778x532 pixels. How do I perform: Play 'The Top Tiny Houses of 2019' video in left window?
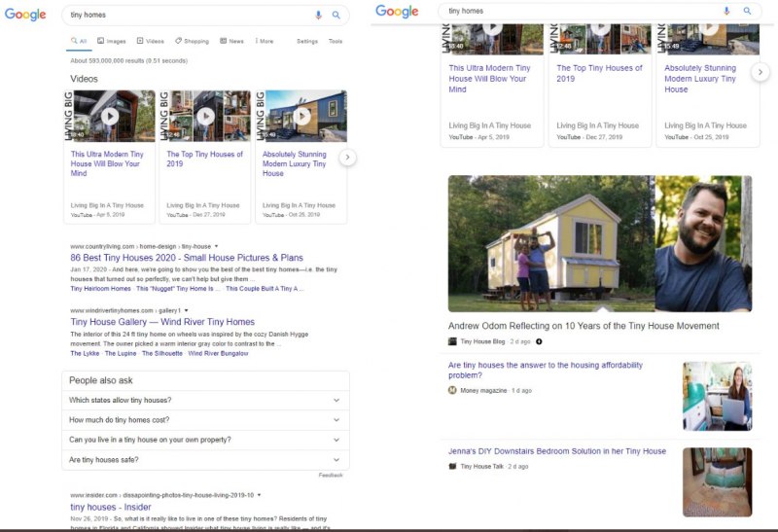coord(205,116)
